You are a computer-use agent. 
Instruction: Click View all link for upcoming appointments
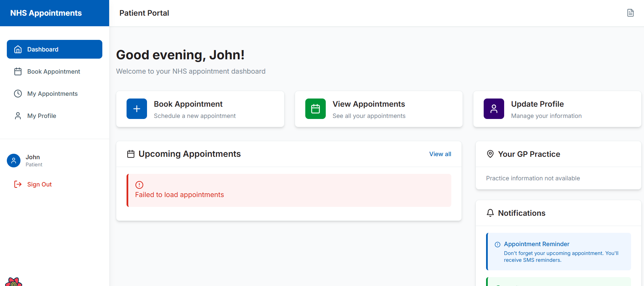point(440,154)
